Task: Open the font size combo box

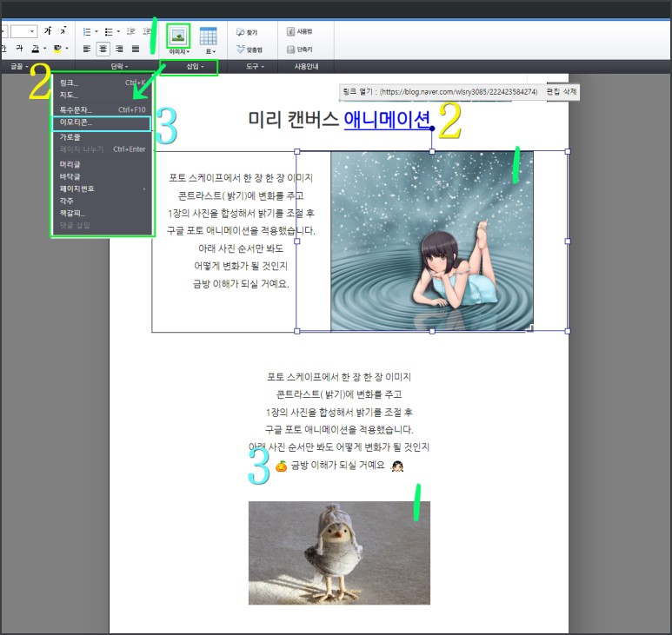Action: pos(23,31)
